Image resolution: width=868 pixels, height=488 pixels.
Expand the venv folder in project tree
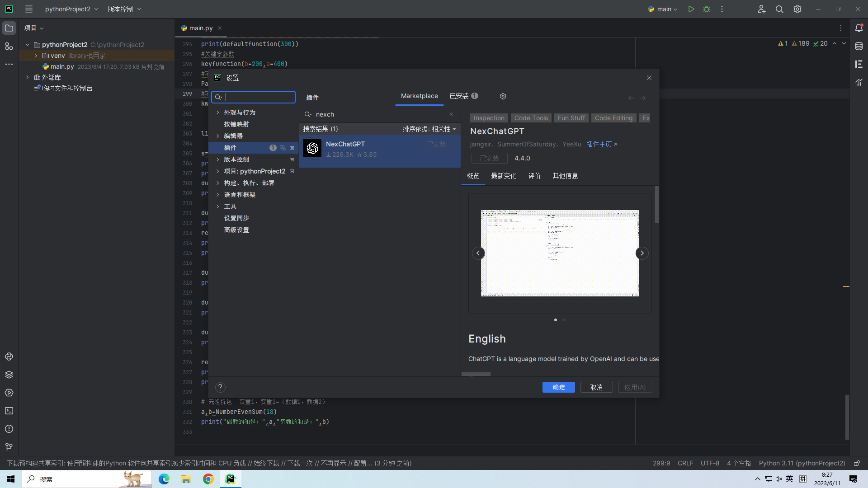click(36, 56)
